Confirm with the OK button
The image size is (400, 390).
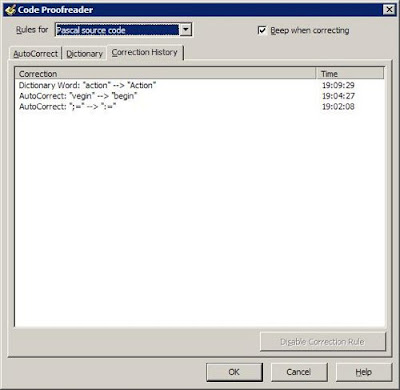point(234,372)
